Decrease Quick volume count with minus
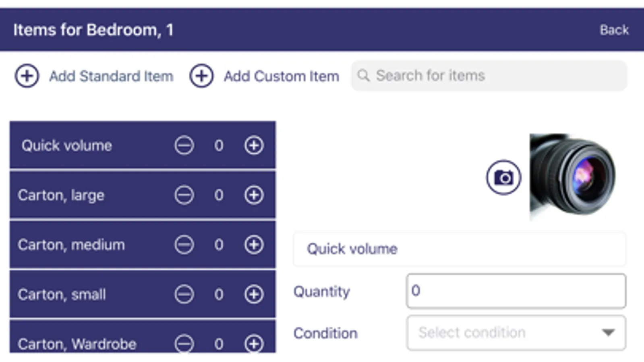The height and width of the screenshot is (362, 644). coord(184,145)
